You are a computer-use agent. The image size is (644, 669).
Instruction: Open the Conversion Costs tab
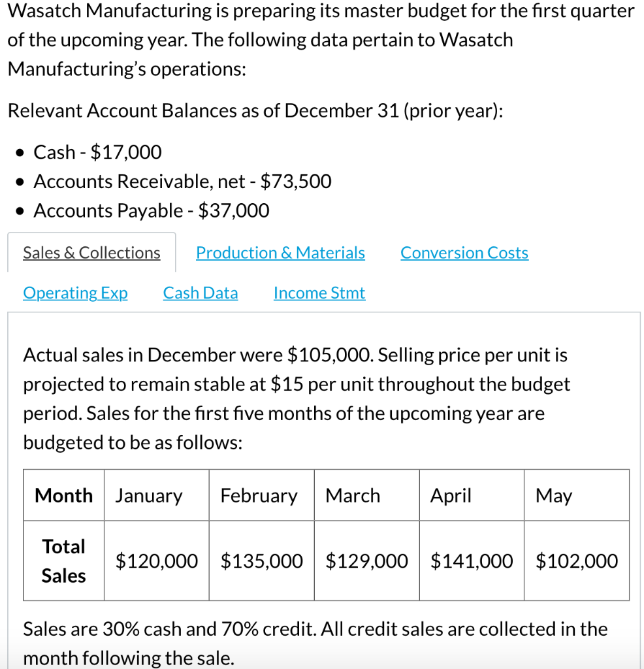coord(464,253)
